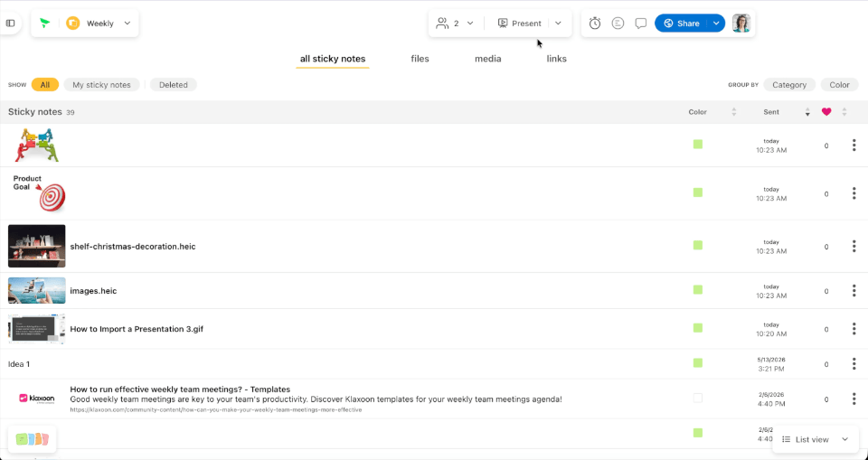Click green color swatch of puzzle note
The height and width of the screenshot is (460, 868).
coord(697,145)
